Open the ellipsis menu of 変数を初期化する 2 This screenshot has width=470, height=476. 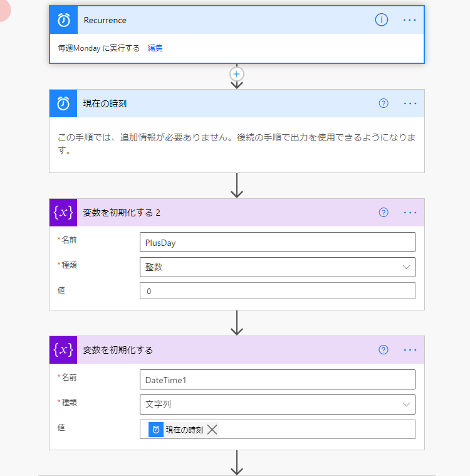click(x=410, y=213)
